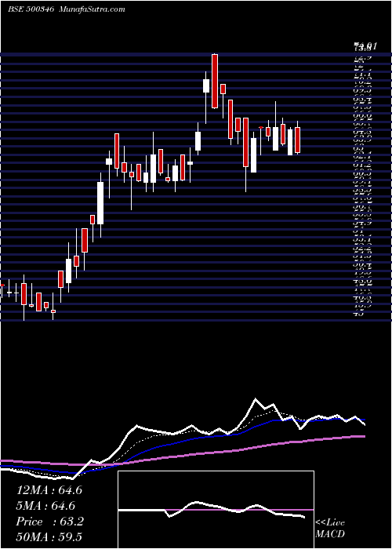Click the '5MA : 64.6' readout

coord(45,506)
